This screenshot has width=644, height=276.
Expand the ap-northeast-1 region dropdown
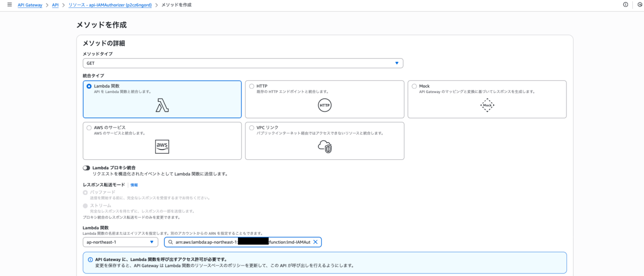coord(120,242)
